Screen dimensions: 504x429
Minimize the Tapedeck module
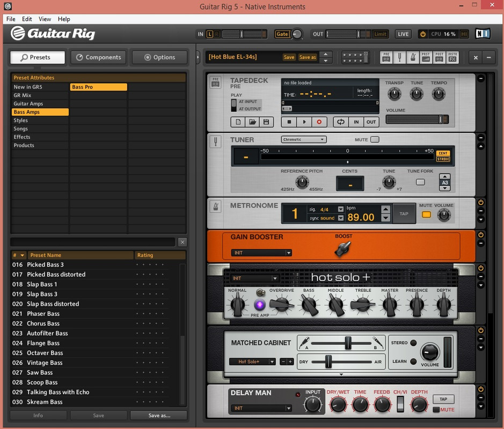(x=481, y=78)
